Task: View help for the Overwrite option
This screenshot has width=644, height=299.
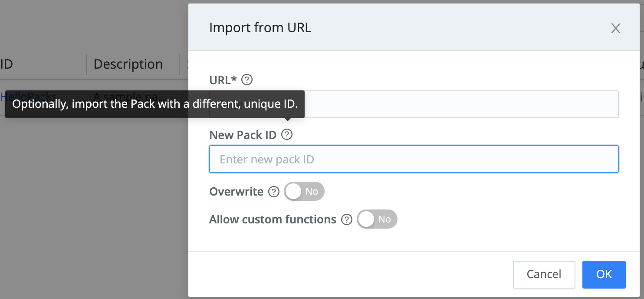Action: click(274, 192)
